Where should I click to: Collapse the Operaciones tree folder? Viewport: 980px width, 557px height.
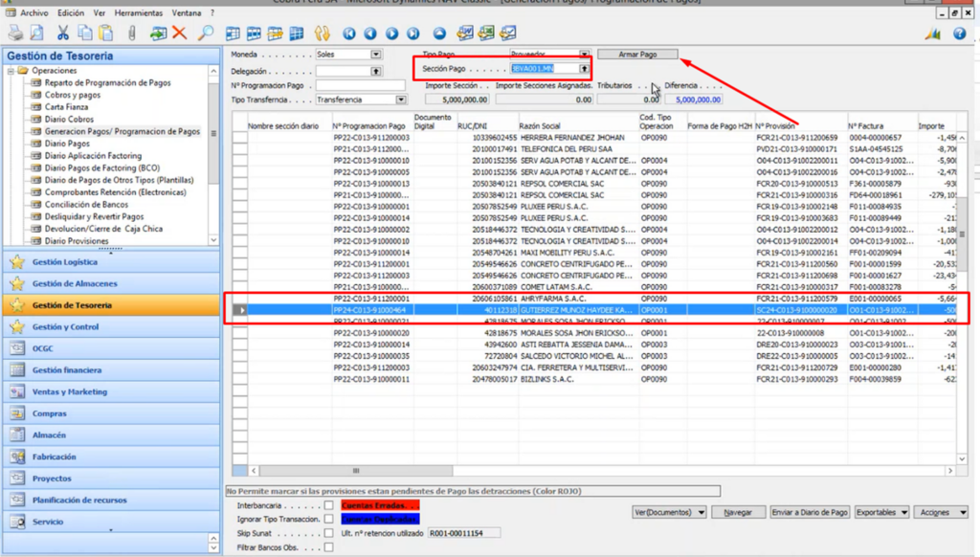[11, 71]
